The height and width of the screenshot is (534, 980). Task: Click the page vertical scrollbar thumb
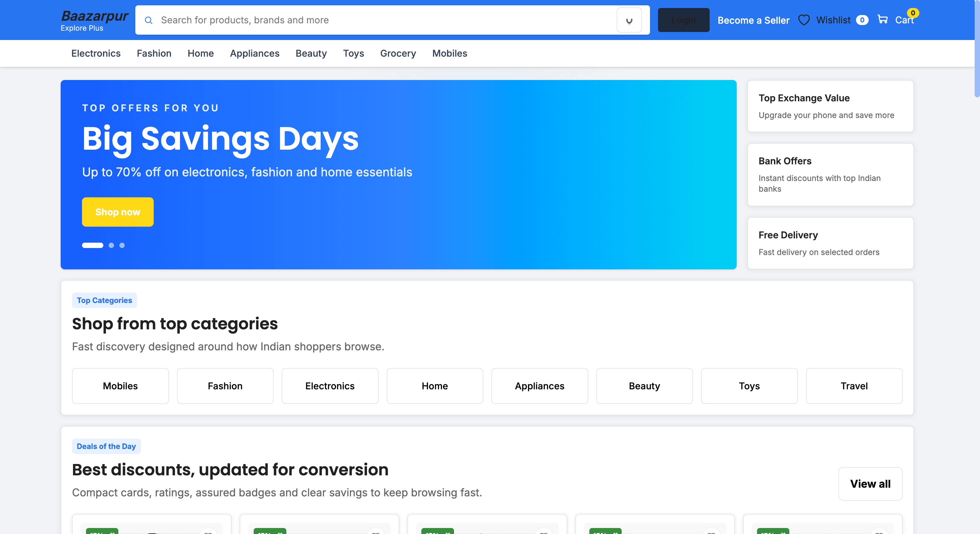point(977,49)
